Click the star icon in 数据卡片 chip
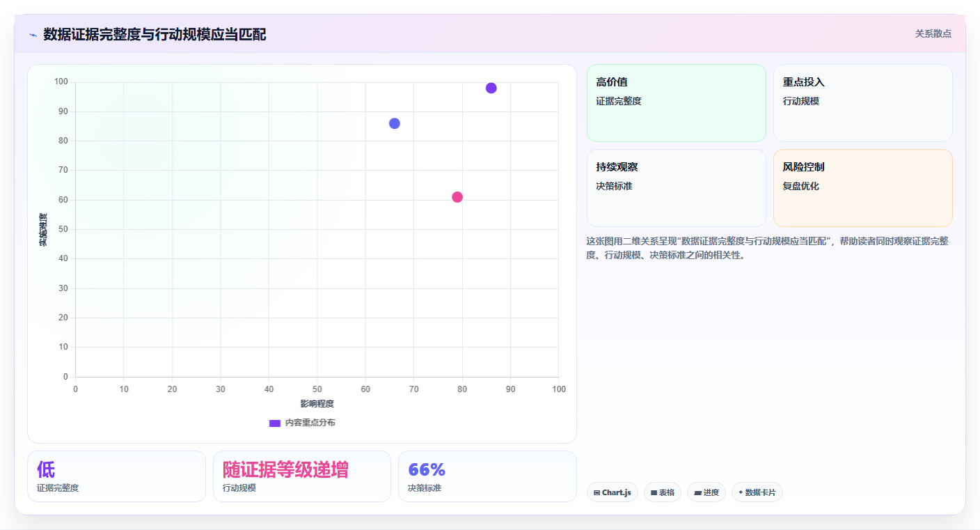980x530 pixels. pos(741,492)
